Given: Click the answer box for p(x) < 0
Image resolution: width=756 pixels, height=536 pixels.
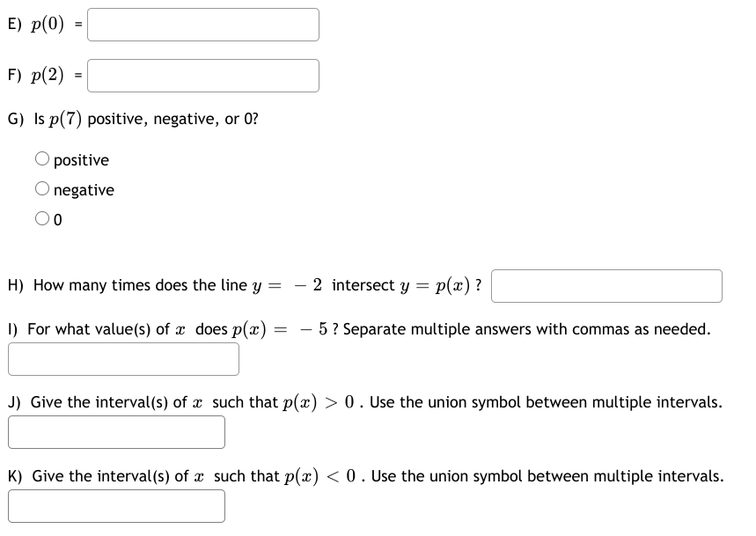Looking at the screenshot, I should coord(117,506).
